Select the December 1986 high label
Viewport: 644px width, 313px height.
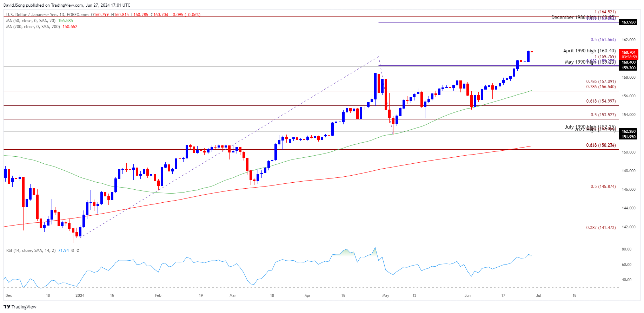click(583, 17)
